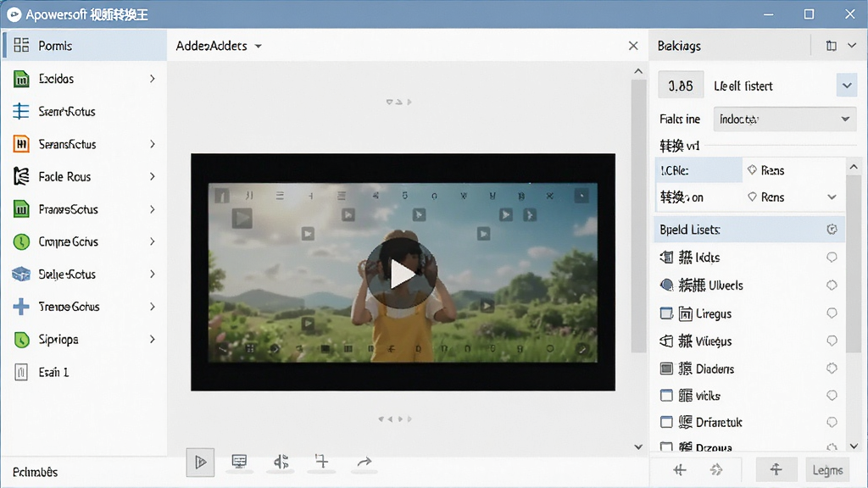Viewport: 868px width, 488px height.
Task: Expand the Sipriops submenu chevron
Action: (x=153, y=339)
